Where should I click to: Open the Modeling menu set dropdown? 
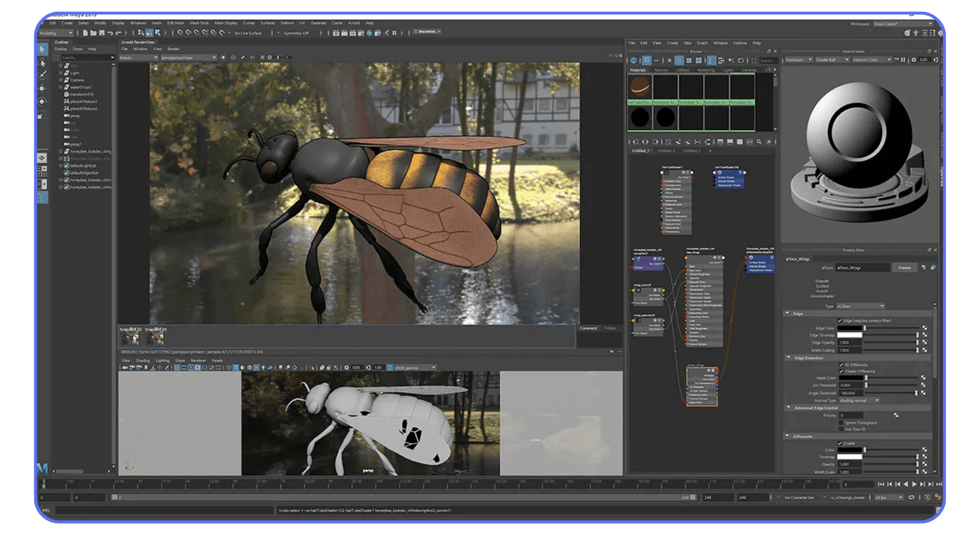coord(56,33)
